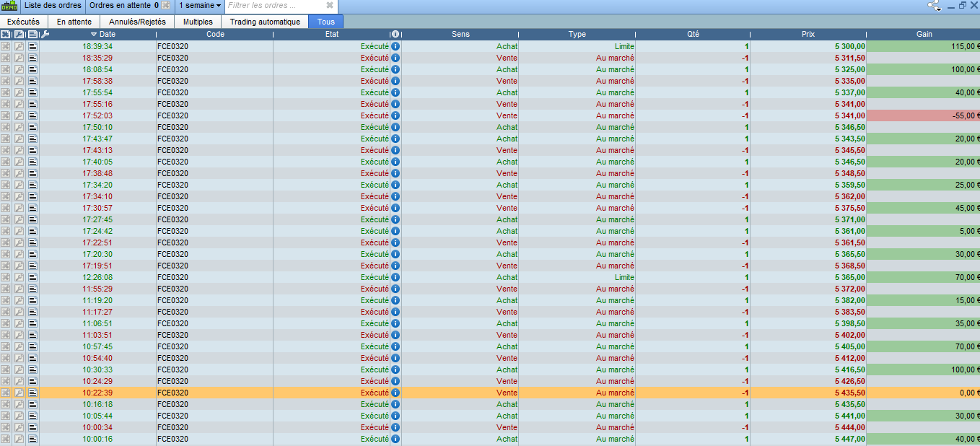Click the modify icon of 17:58:38 order

(x=19, y=81)
